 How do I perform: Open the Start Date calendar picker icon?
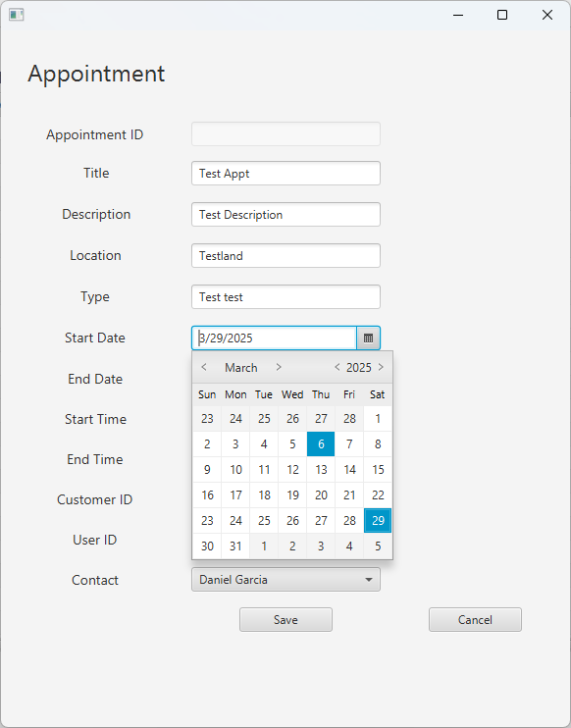(368, 338)
